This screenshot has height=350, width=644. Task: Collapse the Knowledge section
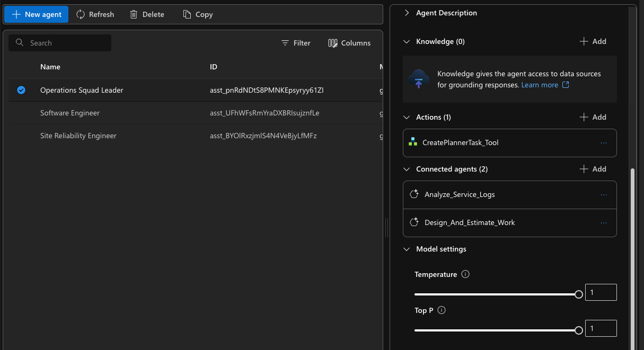(407, 41)
